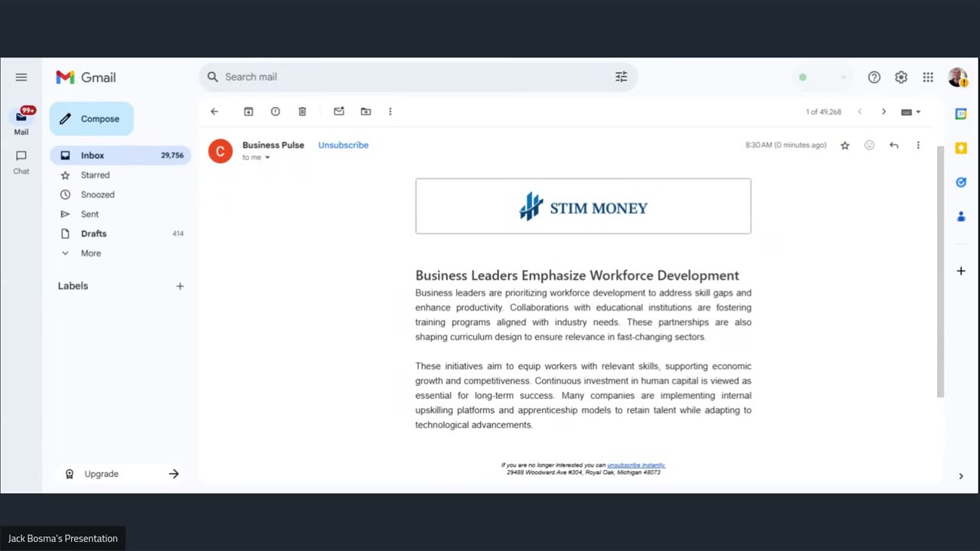Screen dimensions: 980x551
Task: Click the Unsubscribe link beside sender
Action: (x=343, y=145)
